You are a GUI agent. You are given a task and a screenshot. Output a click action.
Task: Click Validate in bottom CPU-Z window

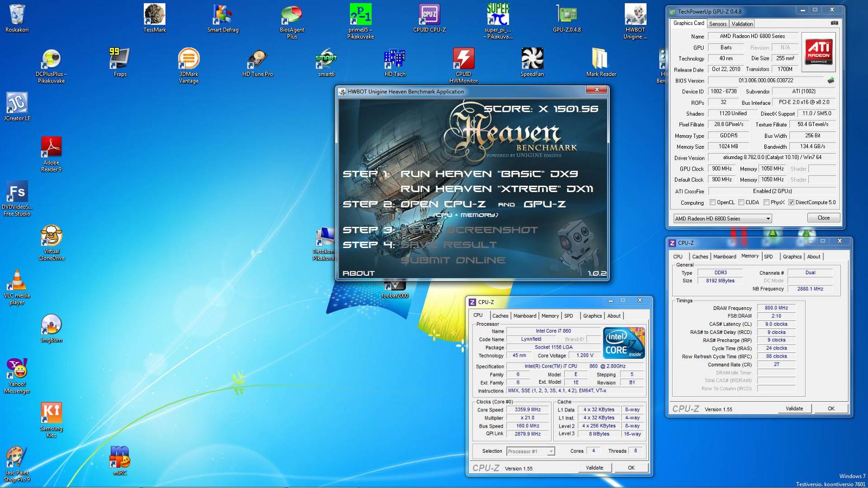pyautogui.click(x=595, y=467)
